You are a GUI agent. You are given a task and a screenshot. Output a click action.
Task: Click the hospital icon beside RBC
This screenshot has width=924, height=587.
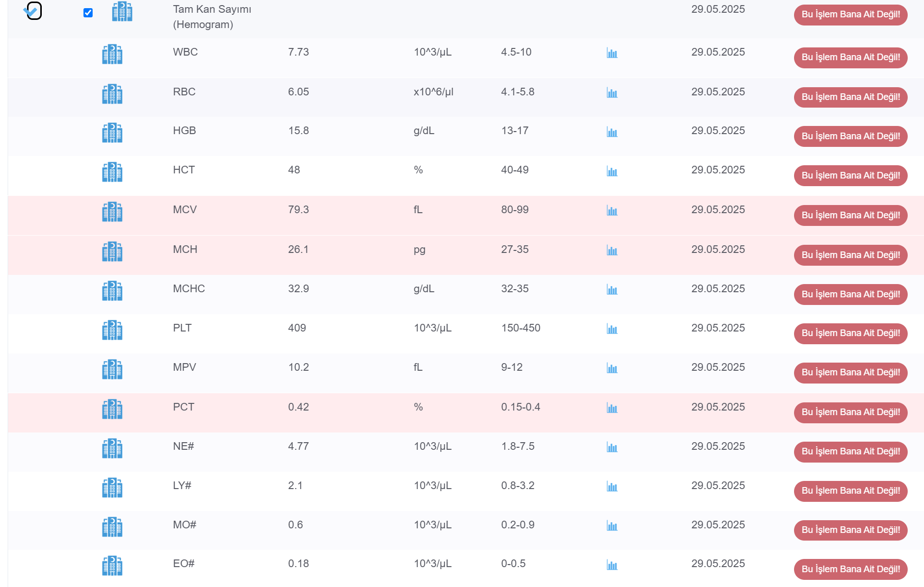tap(112, 94)
